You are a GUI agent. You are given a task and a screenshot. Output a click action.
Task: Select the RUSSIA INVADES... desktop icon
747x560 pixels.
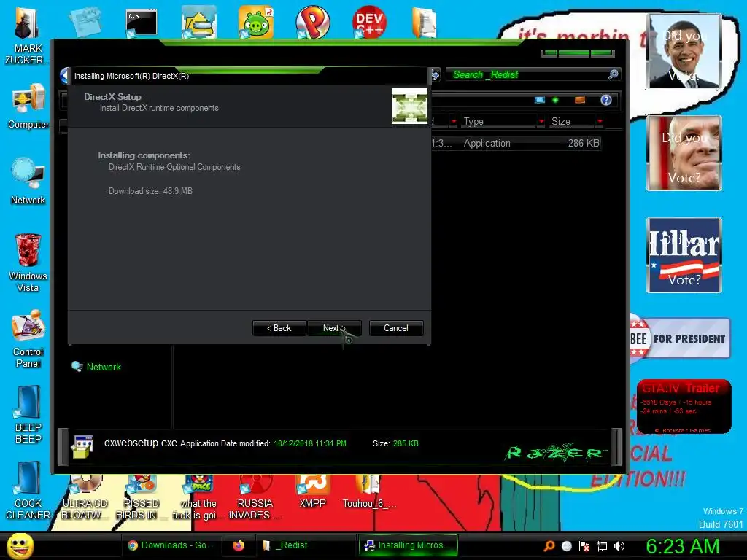point(255,497)
